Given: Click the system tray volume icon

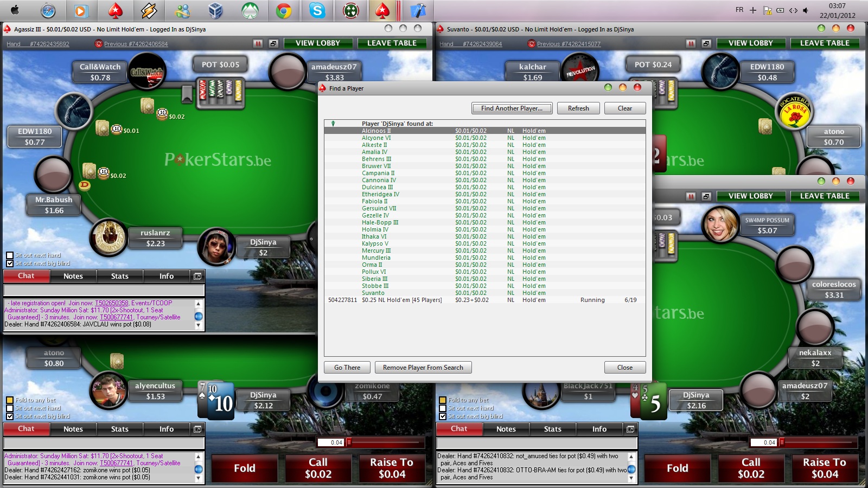Looking at the screenshot, I should click(806, 10).
